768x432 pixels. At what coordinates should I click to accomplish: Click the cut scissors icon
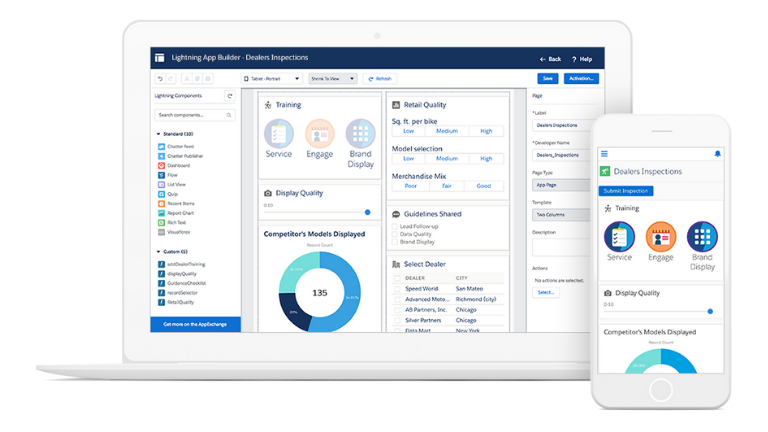pos(187,79)
